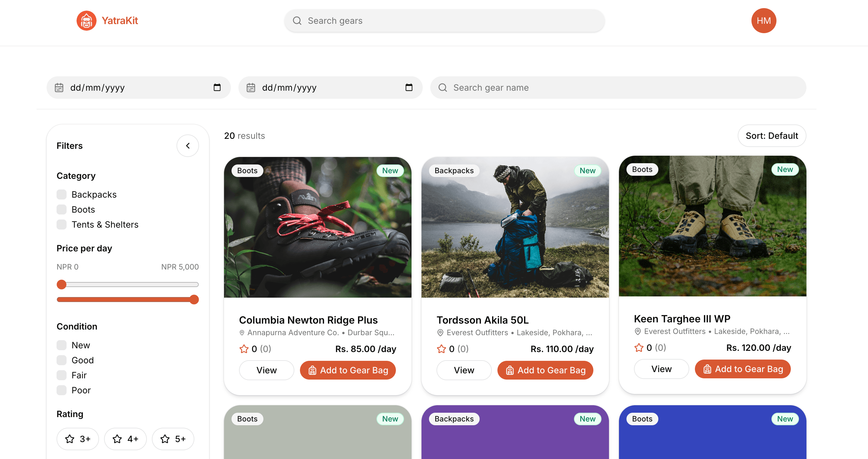Click the magnifier icon in Search gears bar
868x459 pixels.
pyautogui.click(x=297, y=21)
